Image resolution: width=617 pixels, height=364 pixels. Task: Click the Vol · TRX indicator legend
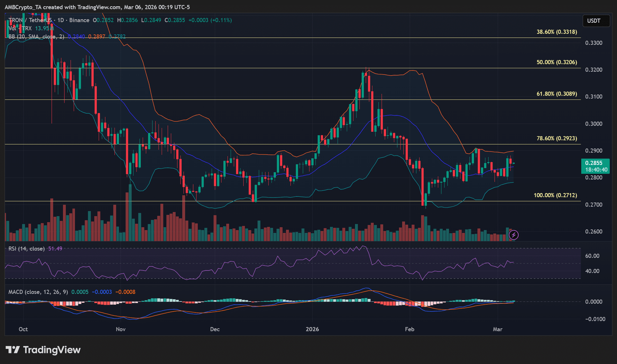point(20,29)
